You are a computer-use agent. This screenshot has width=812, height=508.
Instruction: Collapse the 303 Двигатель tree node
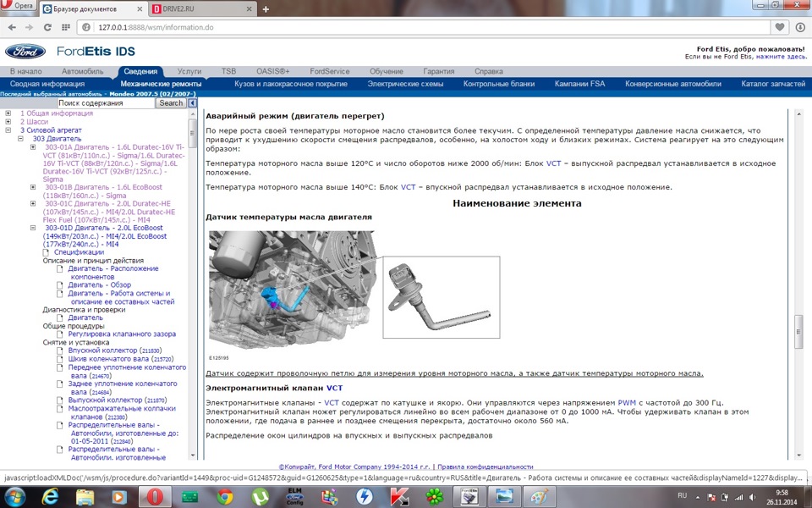coord(21,138)
